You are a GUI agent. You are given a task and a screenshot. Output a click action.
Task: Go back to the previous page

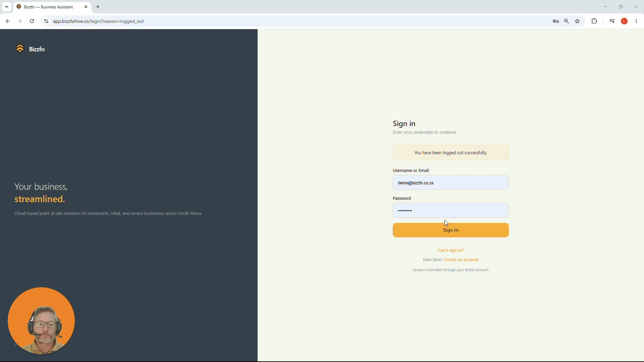[x=8, y=21]
